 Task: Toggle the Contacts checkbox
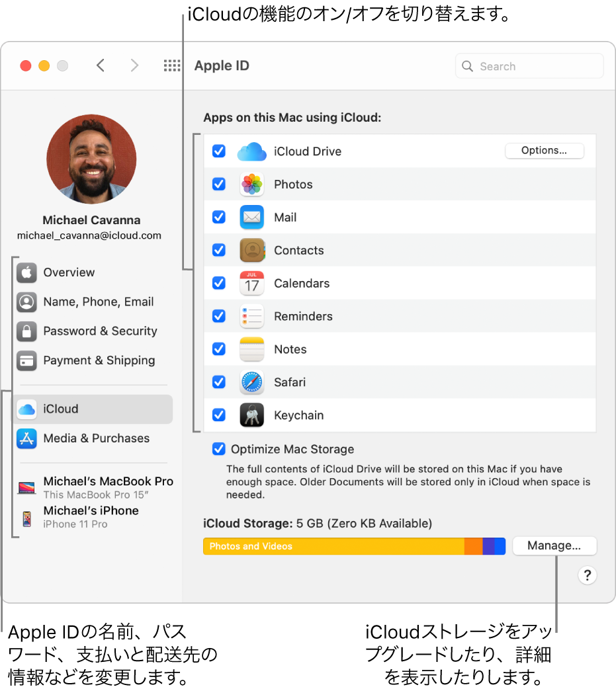pos(219,250)
